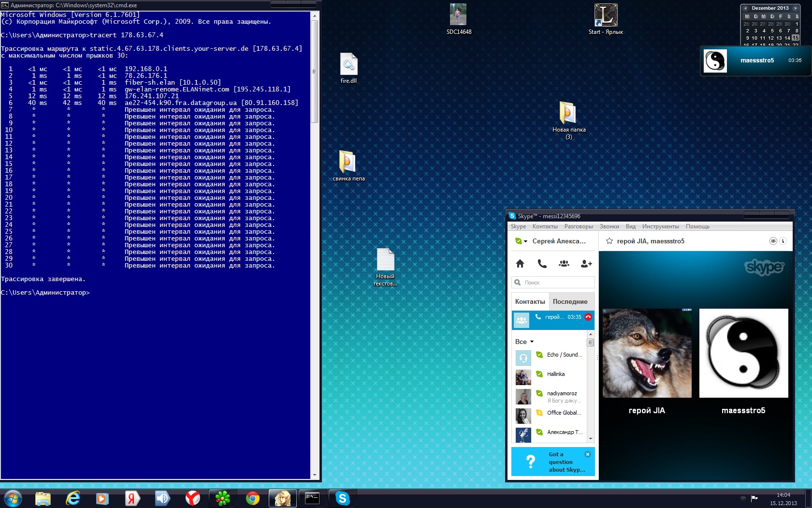The height and width of the screenshot is (508, 812).
Task: Click the conversation info icon
Action: coord(783,241)
